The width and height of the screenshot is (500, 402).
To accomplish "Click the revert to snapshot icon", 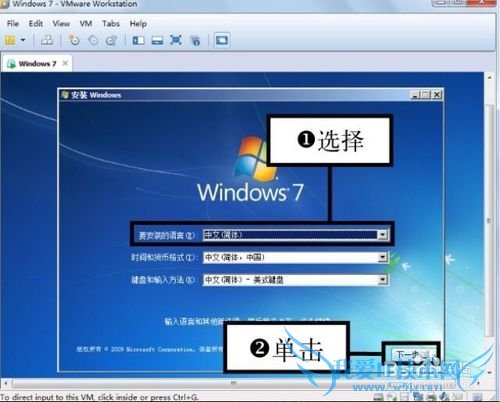I will coord(93,40).
